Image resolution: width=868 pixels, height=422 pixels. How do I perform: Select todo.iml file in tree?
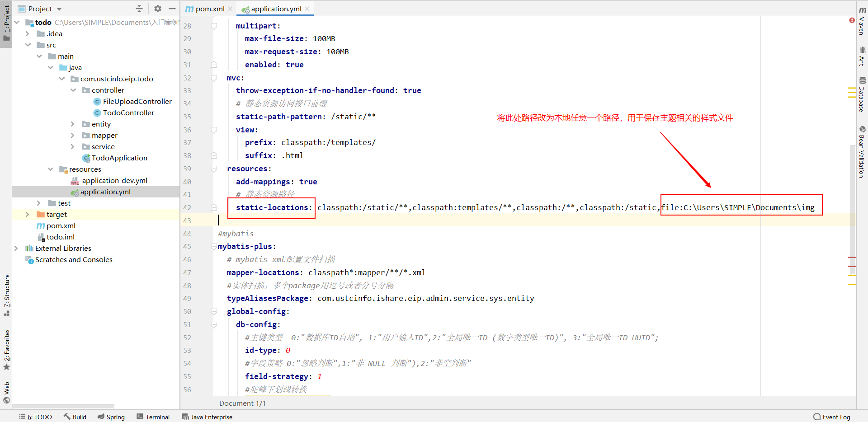(x=61, y=237)
